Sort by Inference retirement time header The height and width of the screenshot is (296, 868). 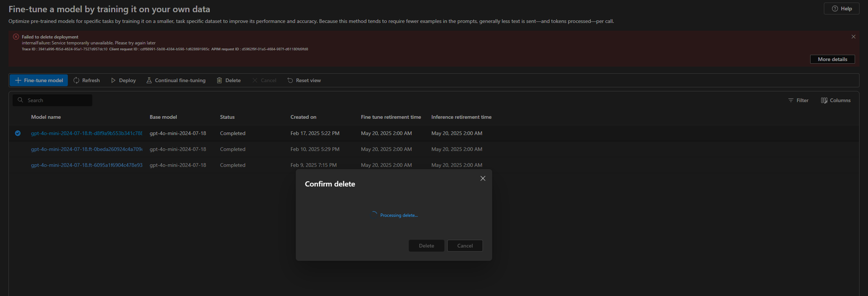click(x=461, y=117)
